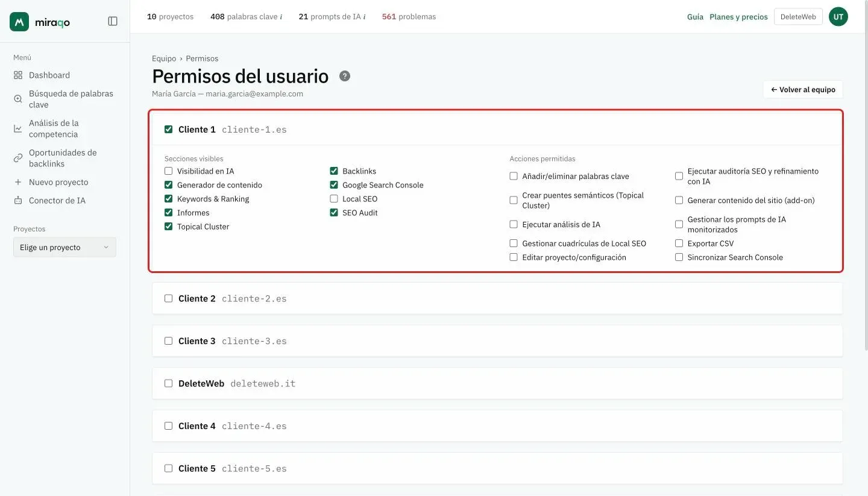Screen dimensions: 868x496
Task: Click the UT user avatar
Action: coord(838,17)
